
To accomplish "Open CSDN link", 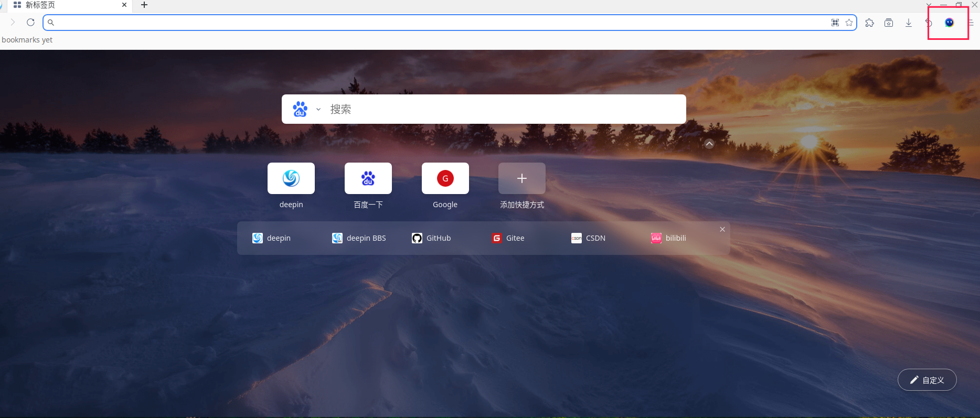I will click(x=589, y=238).
